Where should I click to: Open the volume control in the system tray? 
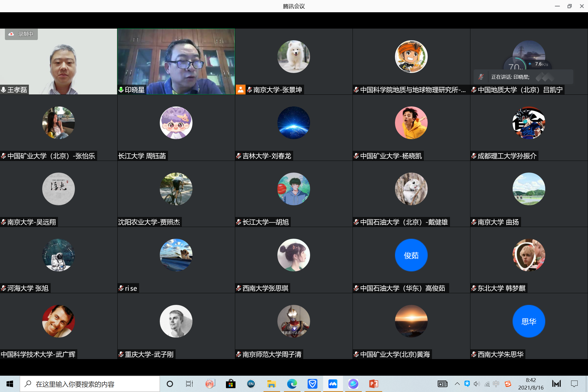(x=476, y=384)
